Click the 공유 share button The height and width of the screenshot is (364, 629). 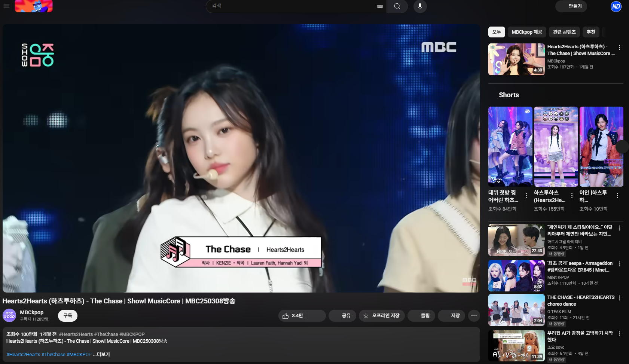pyautogui.click(x=342, y=316)
